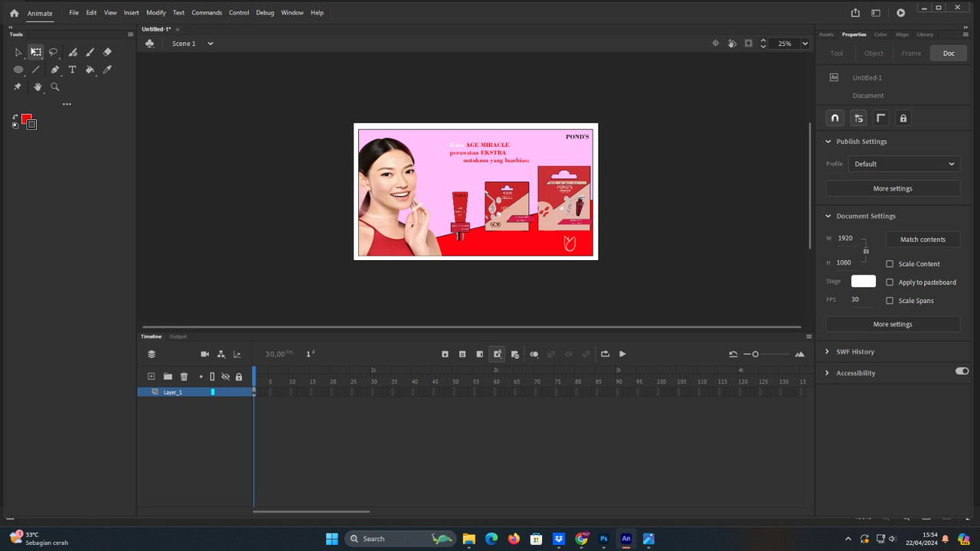Open the File menu
980x551 pixels.
73,13
